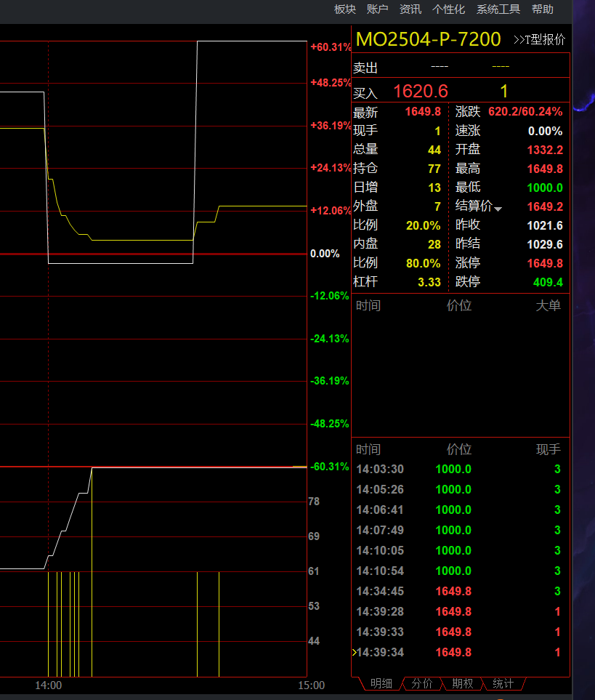Open the 板块 menu
This screenshot has width=595, height=700.
pos(344,9)
